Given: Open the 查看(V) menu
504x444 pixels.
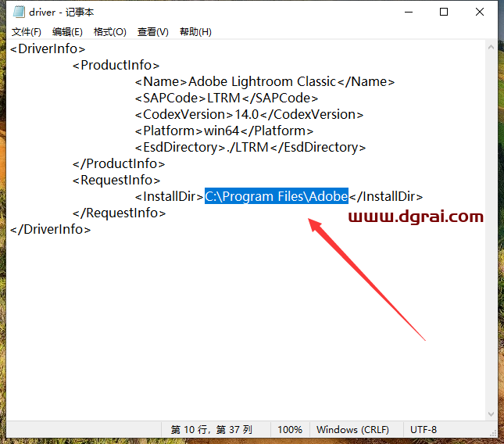Looking at the screenshot, I should (152, 32).
